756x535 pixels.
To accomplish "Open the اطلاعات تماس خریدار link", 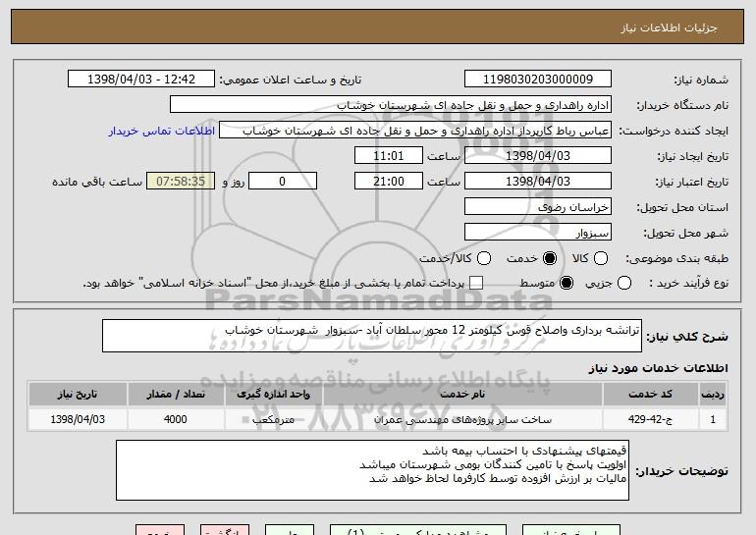I will pos(162,131).
